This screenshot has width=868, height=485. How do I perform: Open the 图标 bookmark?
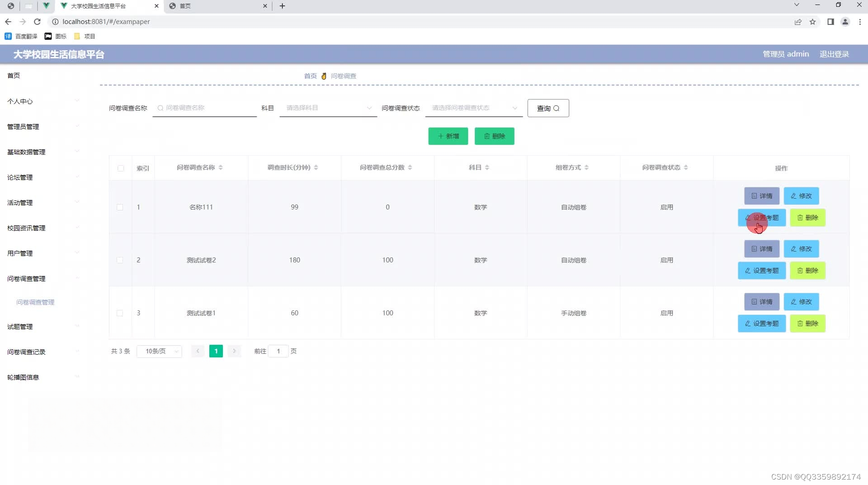point(56,36)
